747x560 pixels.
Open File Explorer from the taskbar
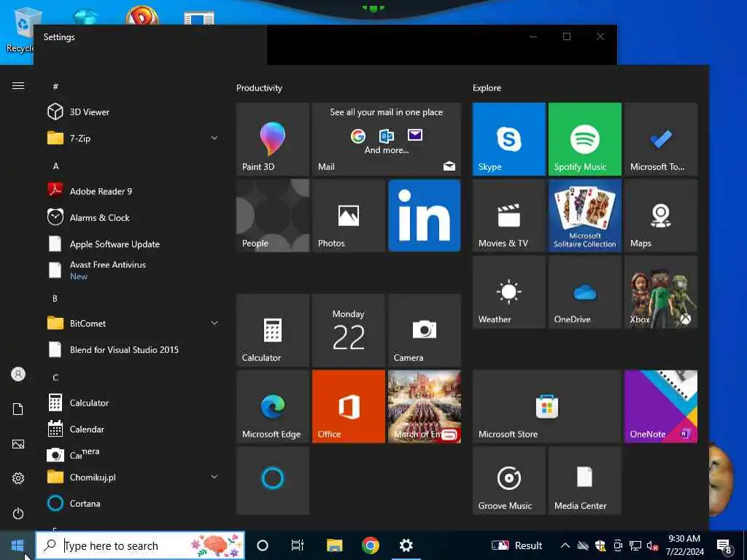334,545
